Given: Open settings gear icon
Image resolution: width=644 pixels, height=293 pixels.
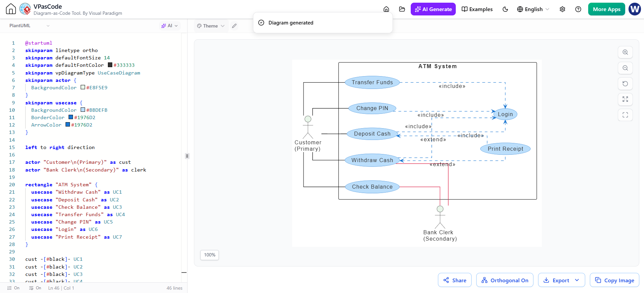Looking at the screenshot, I should pos(562,9).
